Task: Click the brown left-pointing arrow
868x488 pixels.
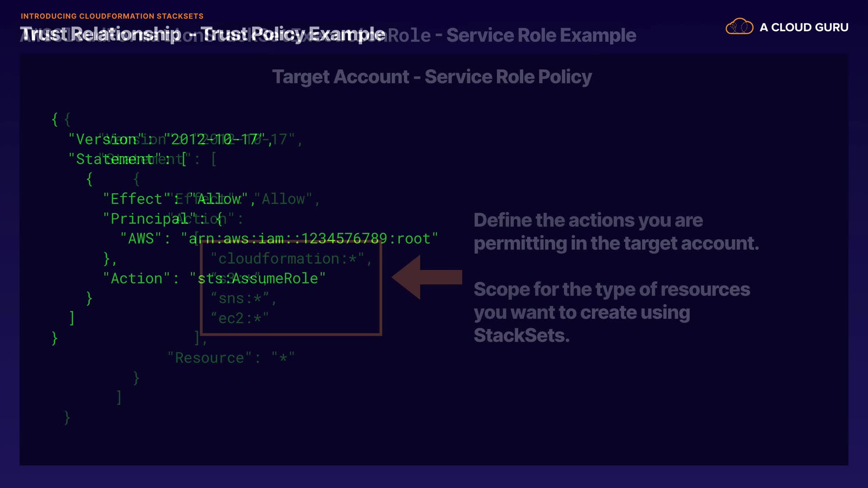Action: click(426, 277)
